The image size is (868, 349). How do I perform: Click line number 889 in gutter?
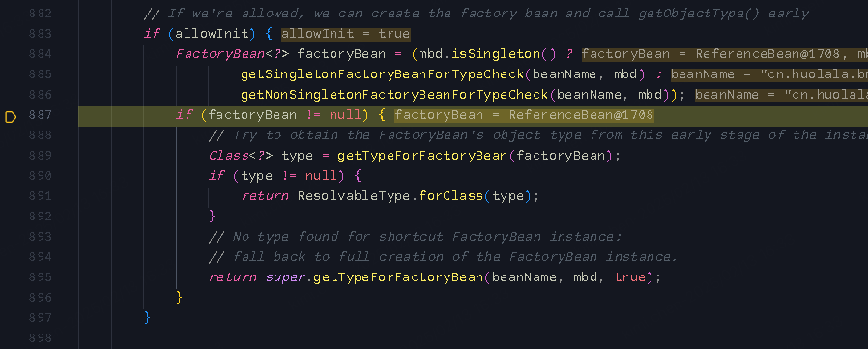tap(40, 156)
